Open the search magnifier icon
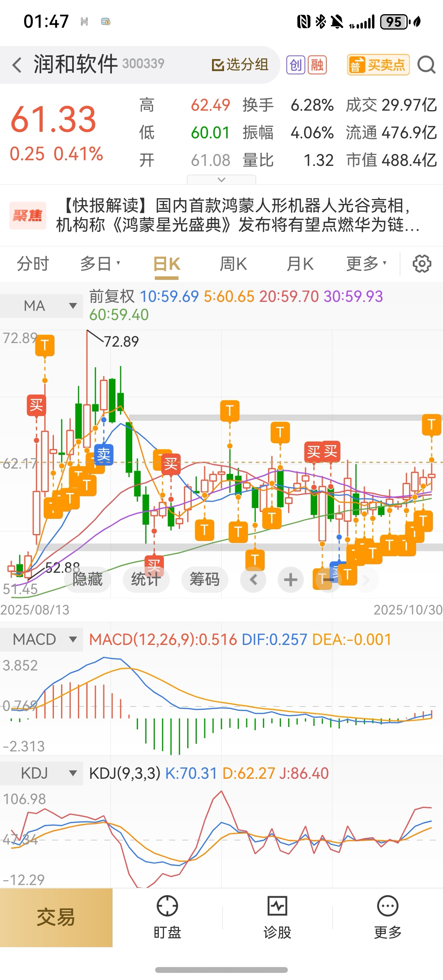The width and height of the screenshot is (443, 980). click(x=426, y=65)
